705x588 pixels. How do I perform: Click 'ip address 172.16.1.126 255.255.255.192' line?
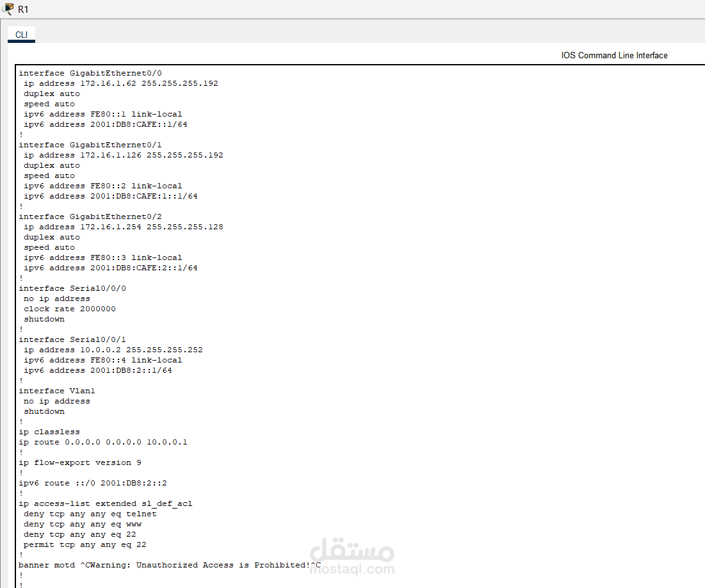pyautogui.click(x=124, y=155)
